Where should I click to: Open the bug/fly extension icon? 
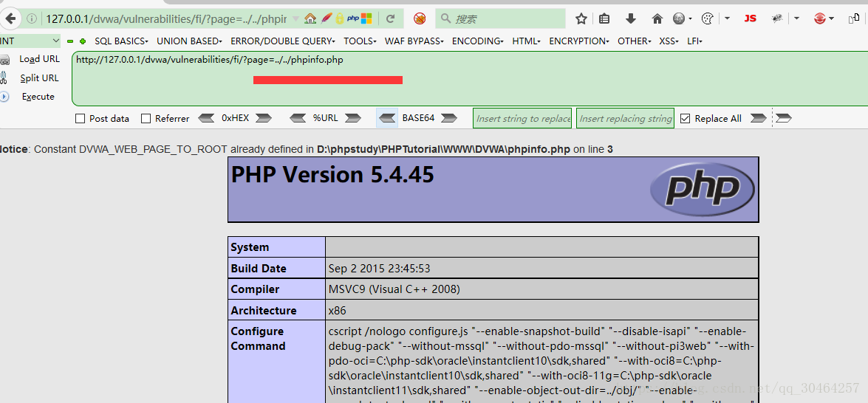point(776,18)
